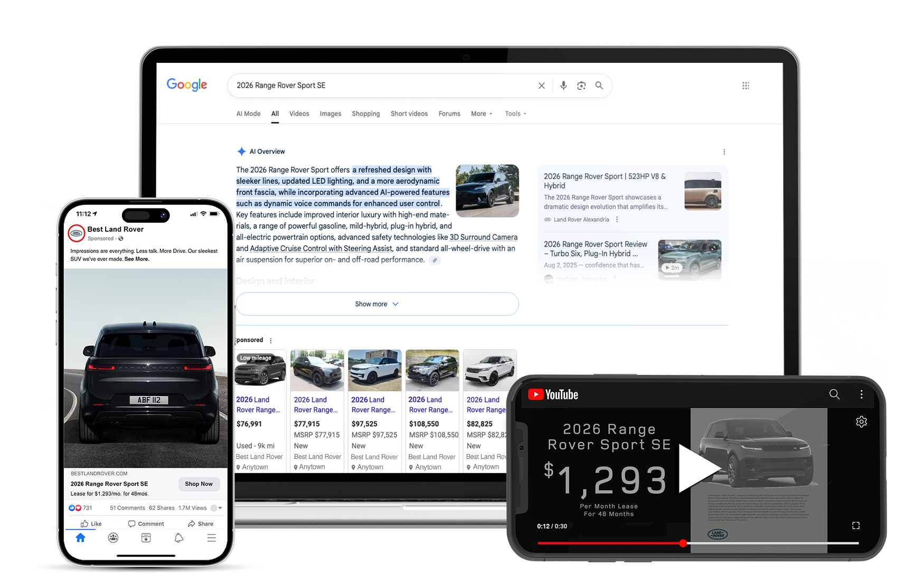
Task: Switch to the Images tab
Action: tap(330, 114)
